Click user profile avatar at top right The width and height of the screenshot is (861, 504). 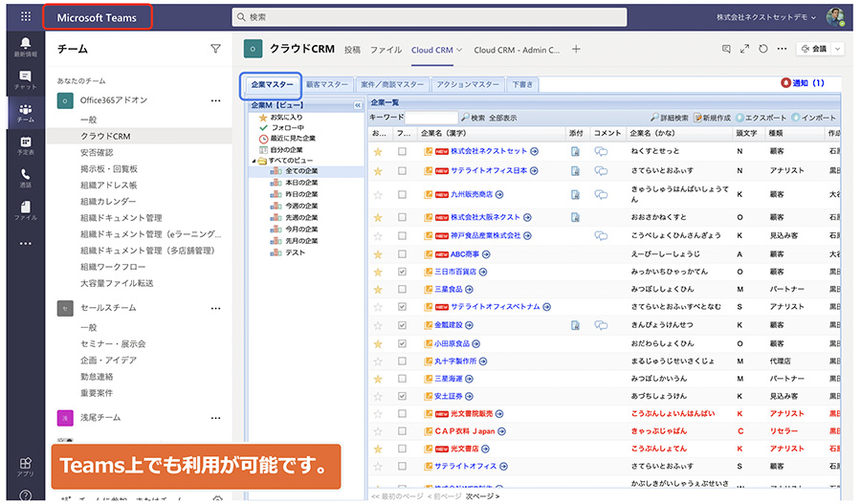tap(836, 17)
